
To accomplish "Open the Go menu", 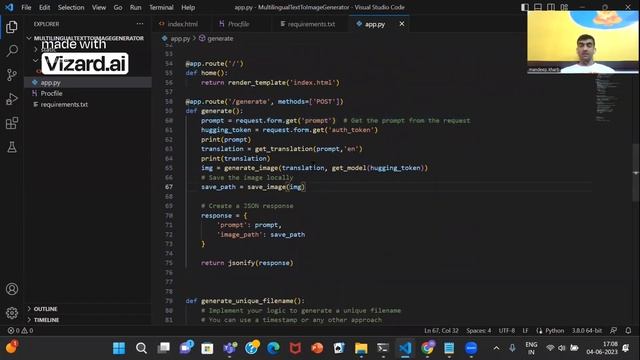I will click(118, 7).
